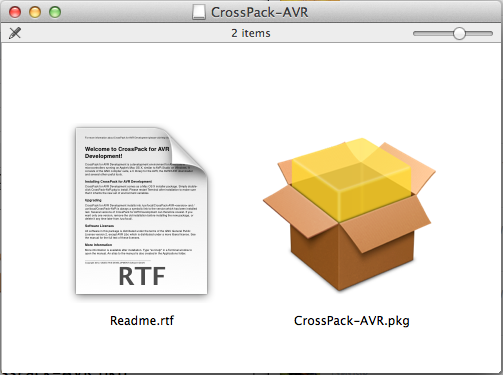Click the disk volume icon in title bar
This screenshot has height=375, width=503.
click(x=199, y=12)
